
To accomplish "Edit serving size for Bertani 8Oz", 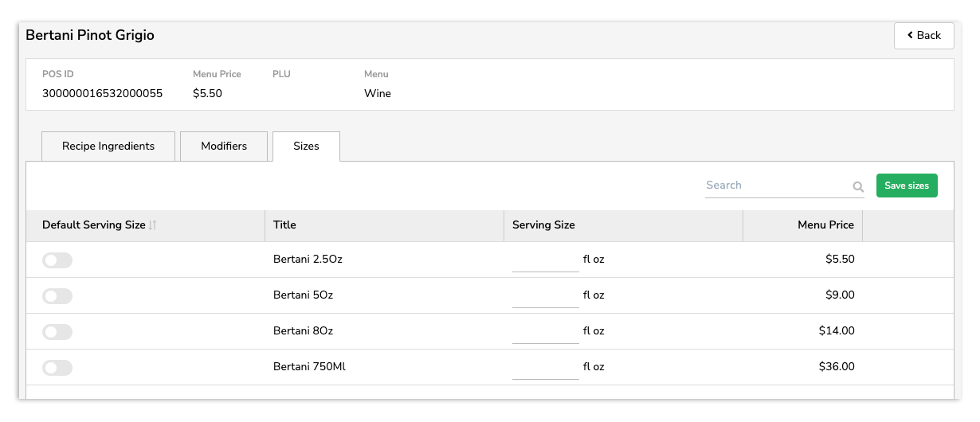I will pos(545,332).
